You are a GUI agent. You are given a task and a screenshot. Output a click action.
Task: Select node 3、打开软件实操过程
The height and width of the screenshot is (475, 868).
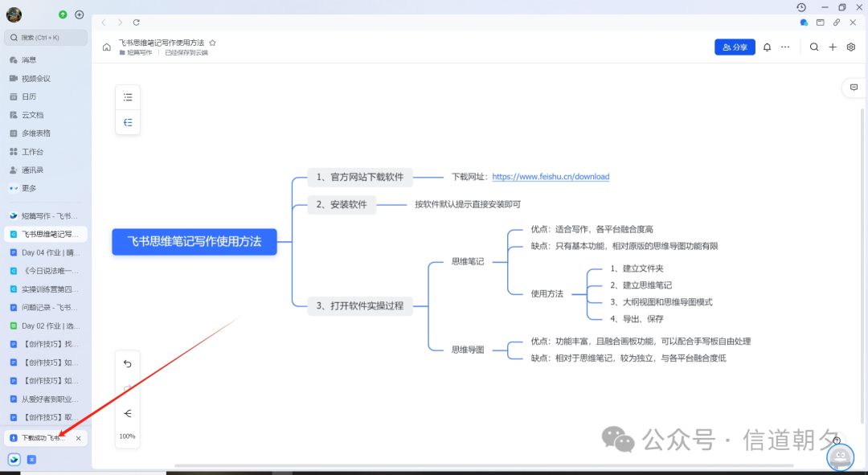point(360,305)
